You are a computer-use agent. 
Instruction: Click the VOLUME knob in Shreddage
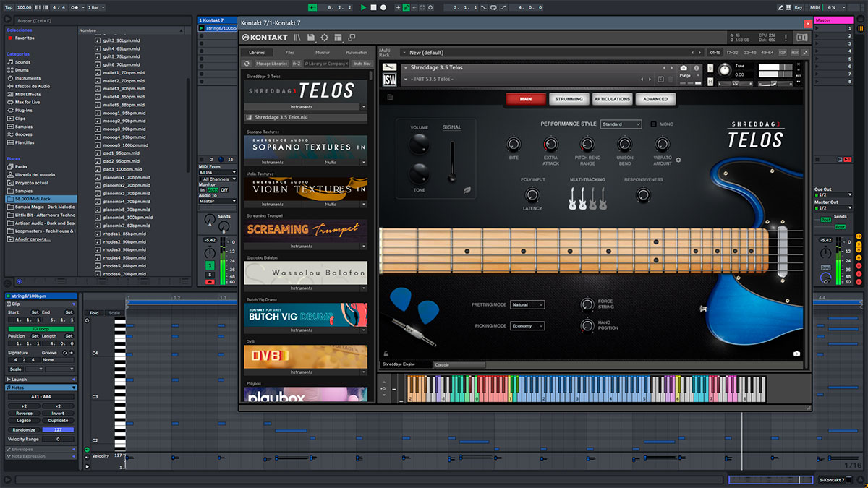[419, 145]
